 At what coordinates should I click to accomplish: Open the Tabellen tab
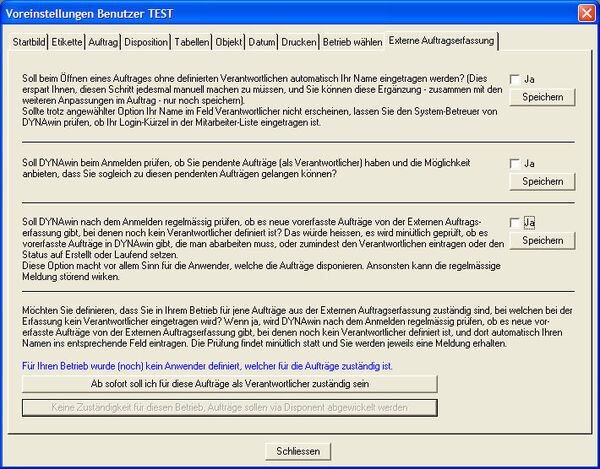point(192,44)
